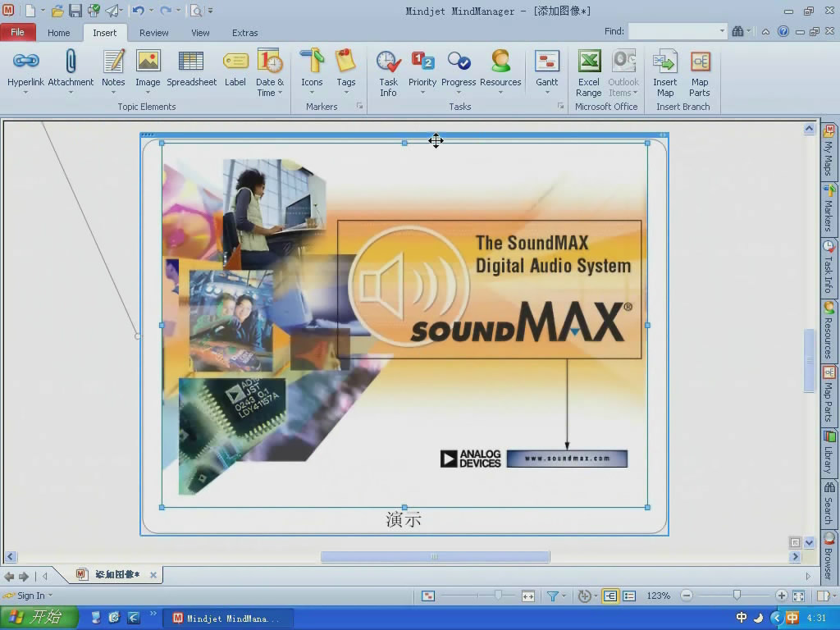Switch to the Review ribbon tab
Viewport: 840px width, 630px height.
[153, 33]
